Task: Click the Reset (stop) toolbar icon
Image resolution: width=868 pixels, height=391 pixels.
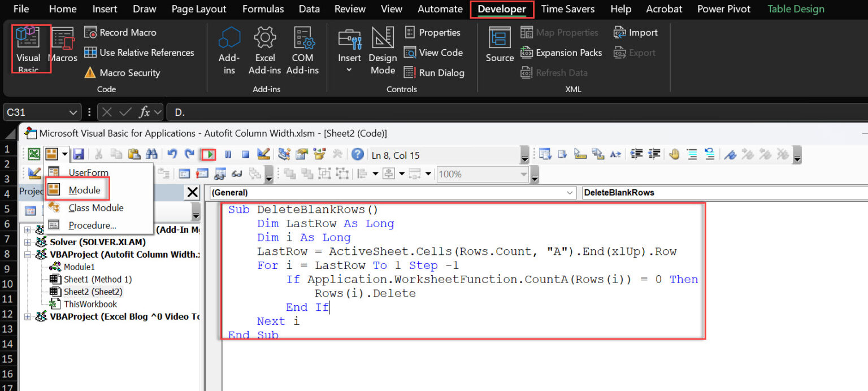Action: 245,154
